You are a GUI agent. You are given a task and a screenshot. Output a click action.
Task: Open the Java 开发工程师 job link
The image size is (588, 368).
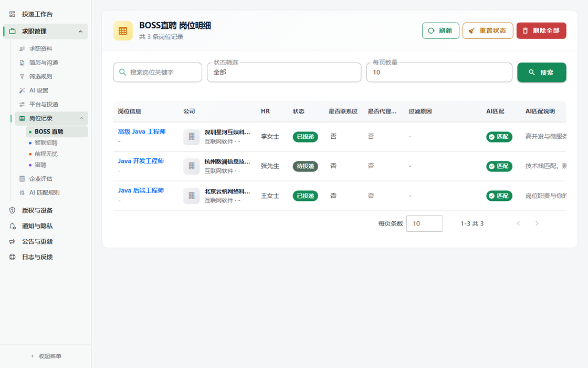[141, 161]
